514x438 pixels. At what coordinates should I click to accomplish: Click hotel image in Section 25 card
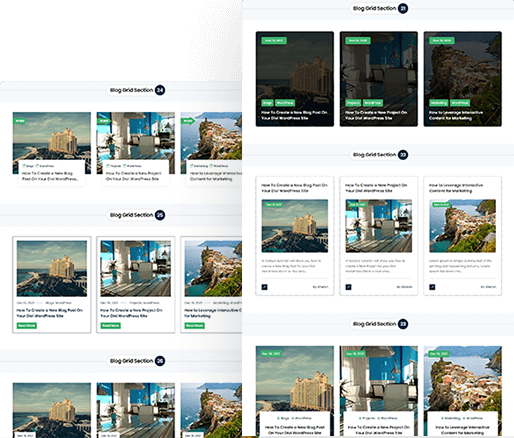pos(52,269)
